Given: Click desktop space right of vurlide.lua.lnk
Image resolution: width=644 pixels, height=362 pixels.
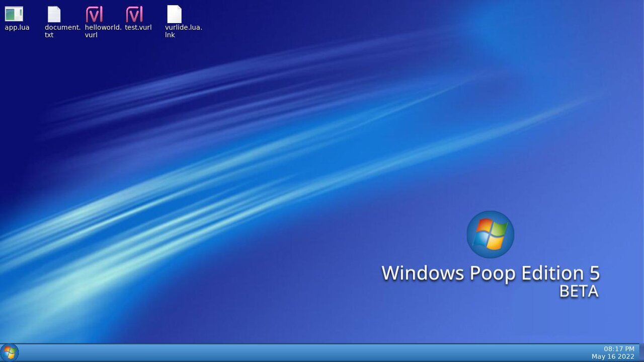Looking at the screenshot, I should pos(252,20).
